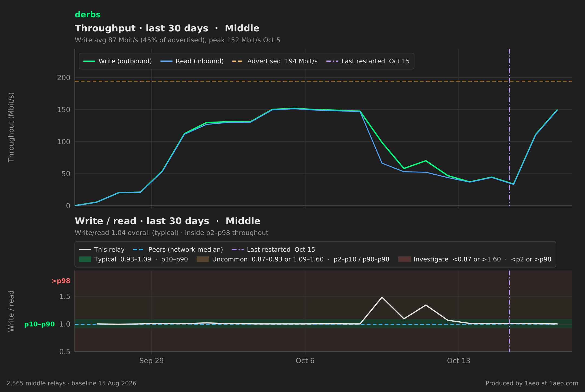Screen dimensions: 585x392
Task: Select the 'Throughput · last 30 days · Middle' title
Action: [x=167, y=28]
